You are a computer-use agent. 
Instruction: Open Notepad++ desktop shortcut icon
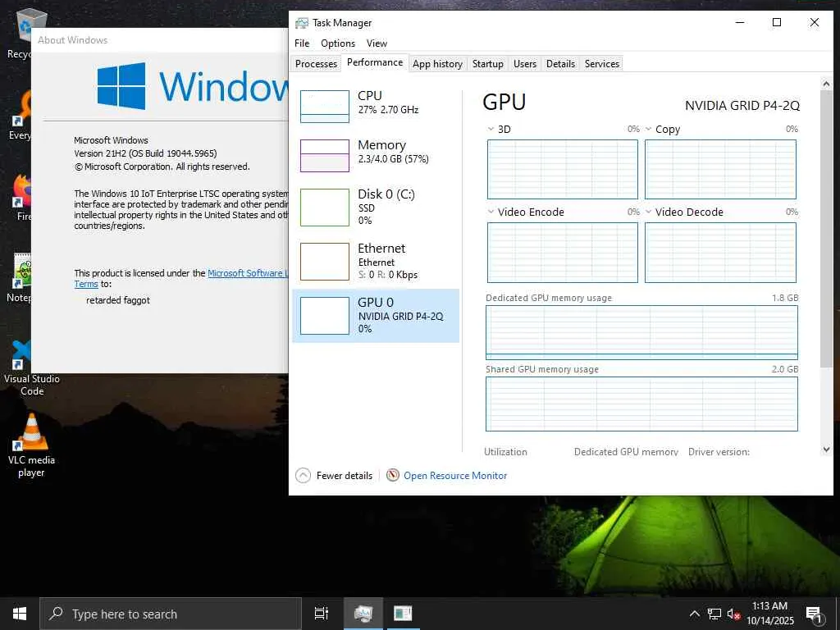[22, 271]
